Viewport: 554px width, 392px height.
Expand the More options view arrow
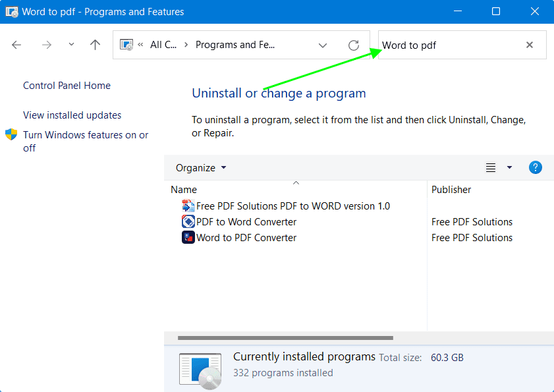[509, 167]
